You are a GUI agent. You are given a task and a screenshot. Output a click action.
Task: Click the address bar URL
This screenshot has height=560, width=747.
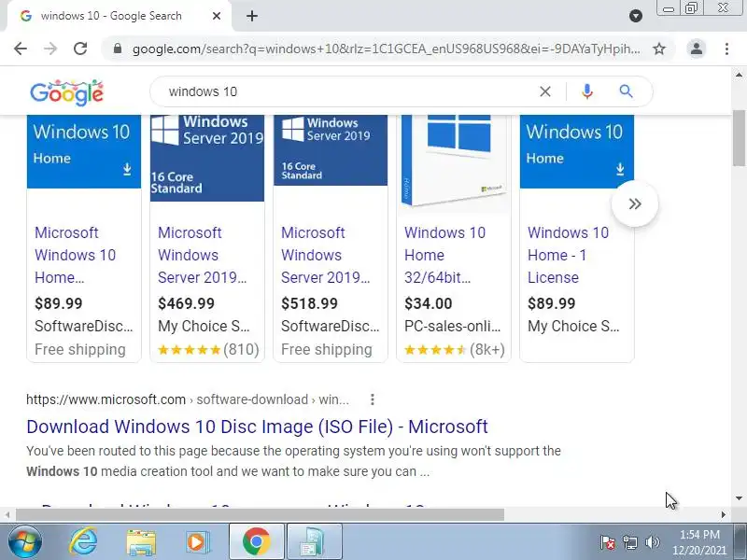click(x=386, y=49)
